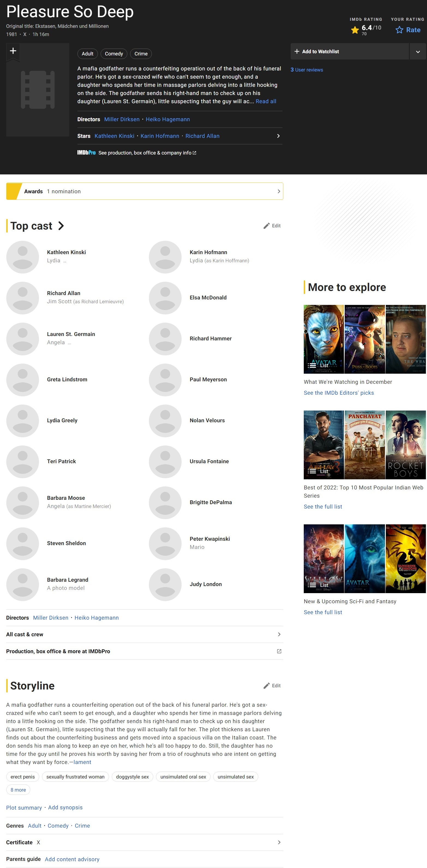Click Paul Meyerson avatar placeholder
The image size is (427, 868).
(x=165, y=380)
